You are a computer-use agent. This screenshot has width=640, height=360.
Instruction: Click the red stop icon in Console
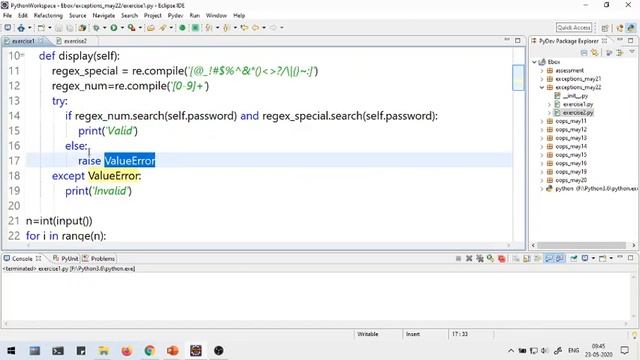point(502,259)
